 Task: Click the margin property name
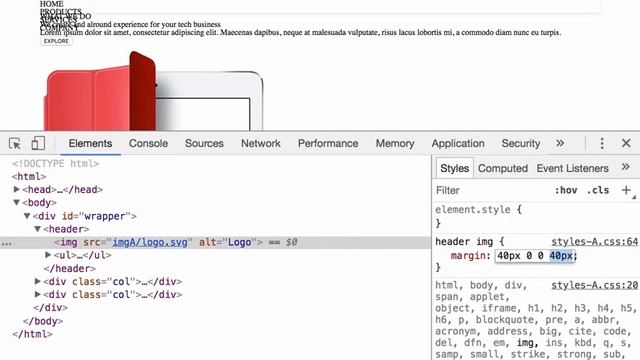coord(469,256)
